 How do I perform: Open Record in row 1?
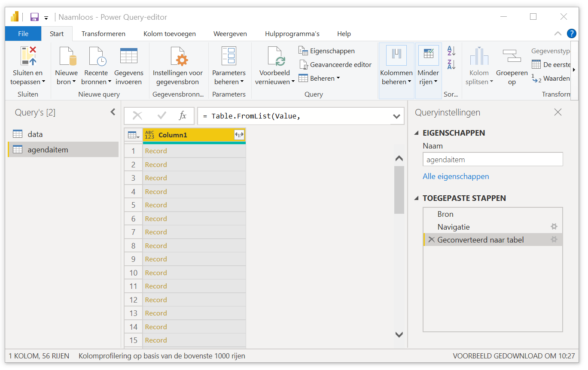click(x=156, y=151)
